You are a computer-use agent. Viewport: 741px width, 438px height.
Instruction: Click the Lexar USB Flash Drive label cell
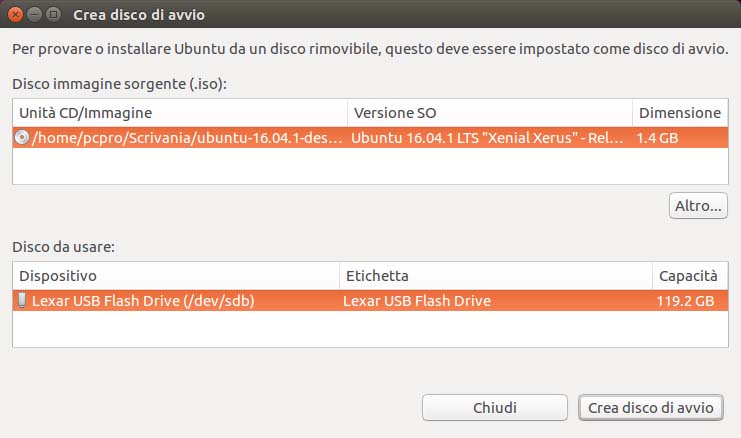[417, 300]
